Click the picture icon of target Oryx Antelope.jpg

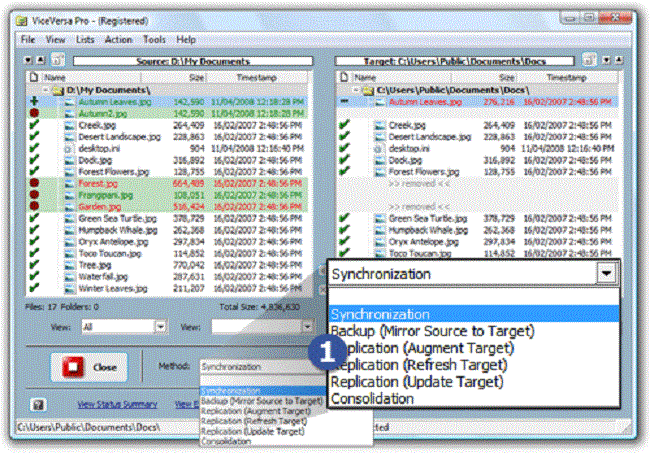click(x=379, y=242)
